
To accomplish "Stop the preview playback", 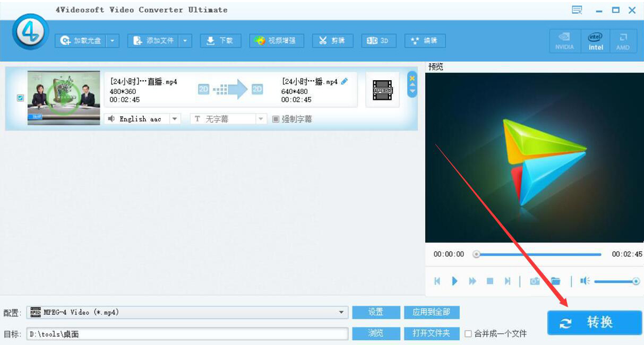I will coord(490,281).
